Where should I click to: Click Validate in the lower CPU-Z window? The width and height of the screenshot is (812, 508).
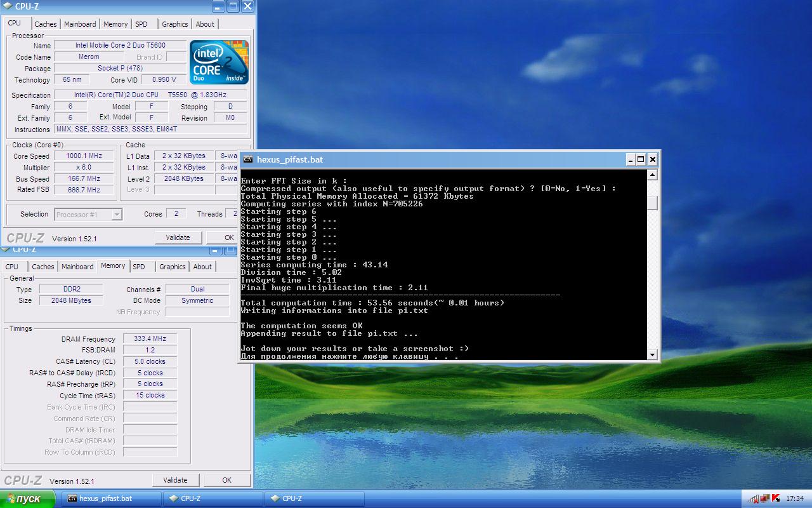click(x=175, y=480)
